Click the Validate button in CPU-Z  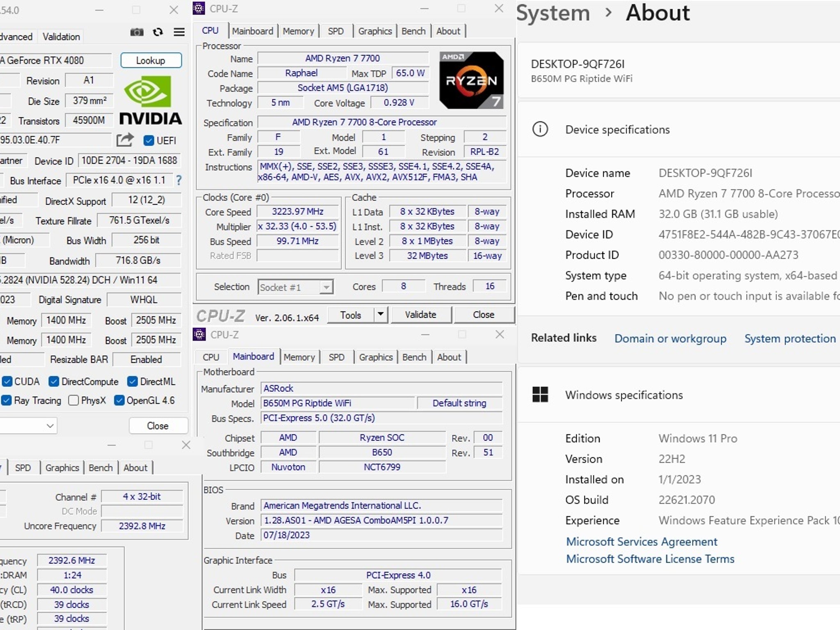pos(421,315)
